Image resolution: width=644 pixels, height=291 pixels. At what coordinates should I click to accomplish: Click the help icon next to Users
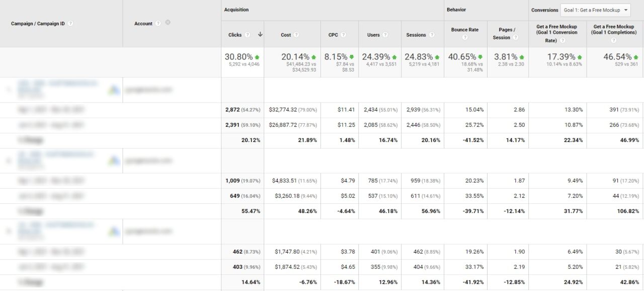(x=385, y=35)
